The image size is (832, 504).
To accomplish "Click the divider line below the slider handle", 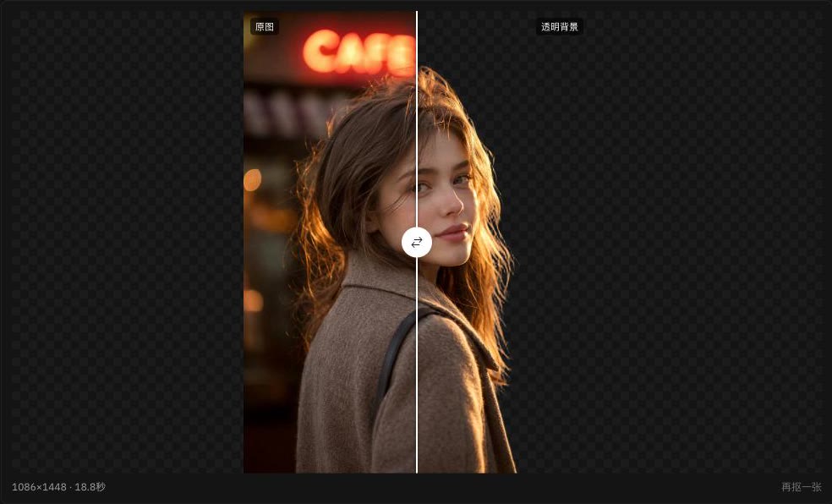I will [417, 365].
